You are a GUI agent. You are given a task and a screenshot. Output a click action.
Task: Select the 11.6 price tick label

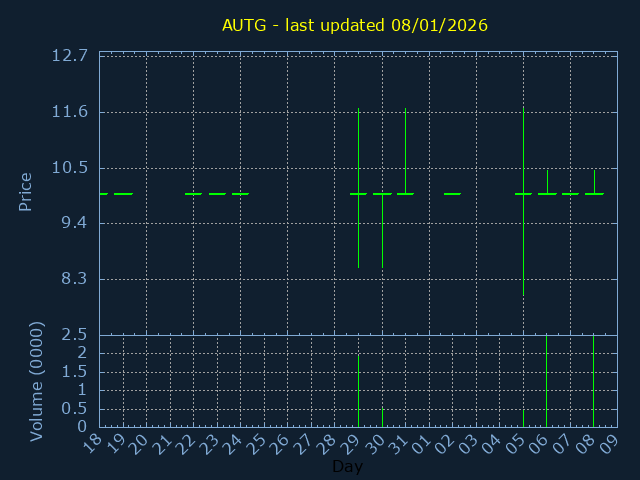pos(70,111)
